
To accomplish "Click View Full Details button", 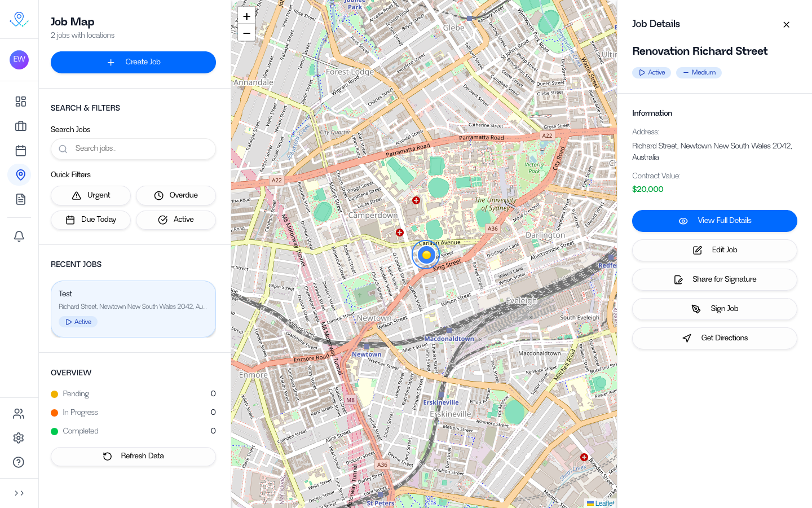I will 714,221.
